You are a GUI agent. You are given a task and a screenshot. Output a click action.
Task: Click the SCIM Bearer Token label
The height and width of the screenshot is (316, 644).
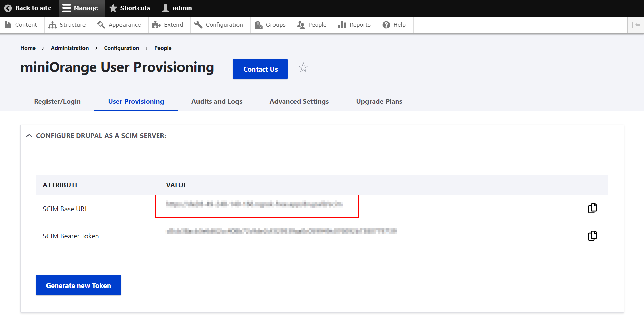[71, 236]
